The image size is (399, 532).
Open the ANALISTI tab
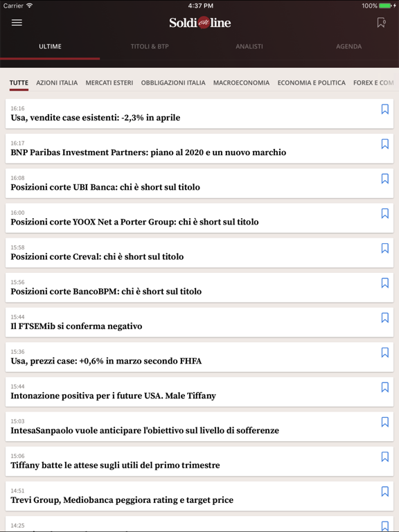click(249, 46)
